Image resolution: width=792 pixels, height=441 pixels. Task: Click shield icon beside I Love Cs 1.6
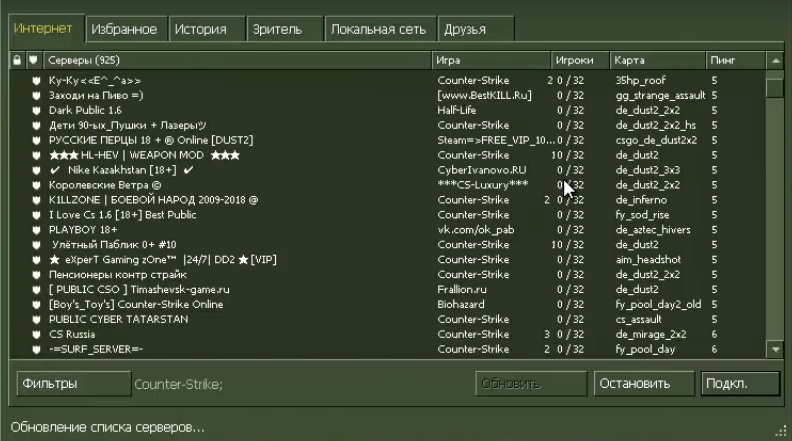click(36, 215)
